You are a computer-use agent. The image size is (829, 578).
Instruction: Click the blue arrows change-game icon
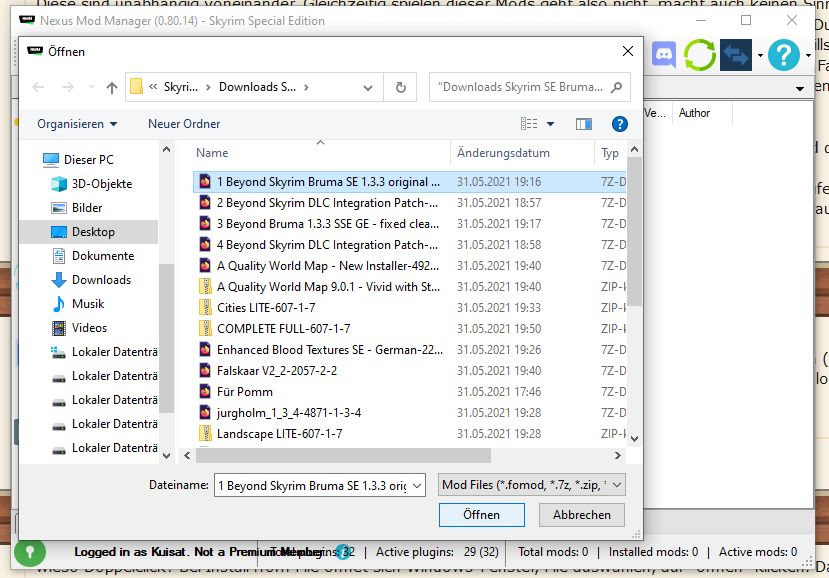736,54
